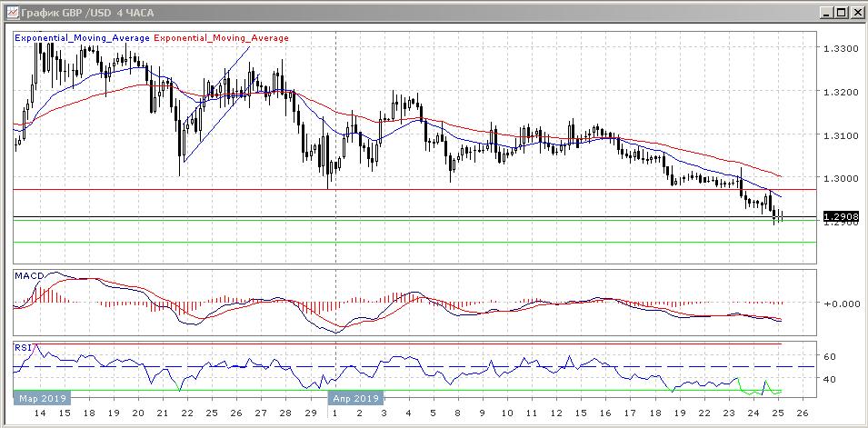Click the MACD indicator panel label

point(27,274)
